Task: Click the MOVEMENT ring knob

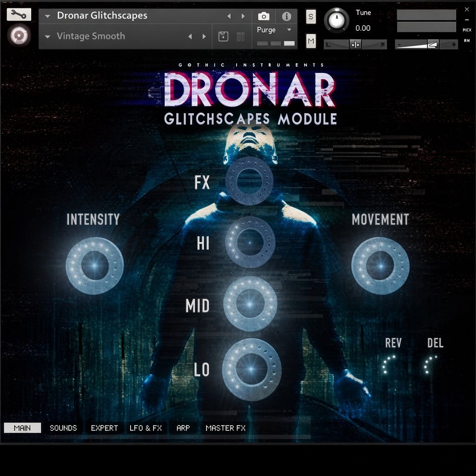Action: 380,265
